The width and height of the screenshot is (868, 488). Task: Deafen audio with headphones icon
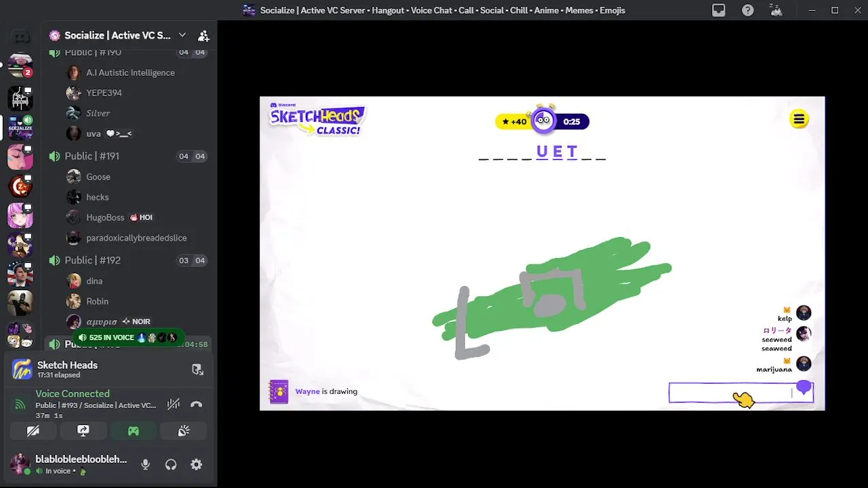[x=171, y=464]
